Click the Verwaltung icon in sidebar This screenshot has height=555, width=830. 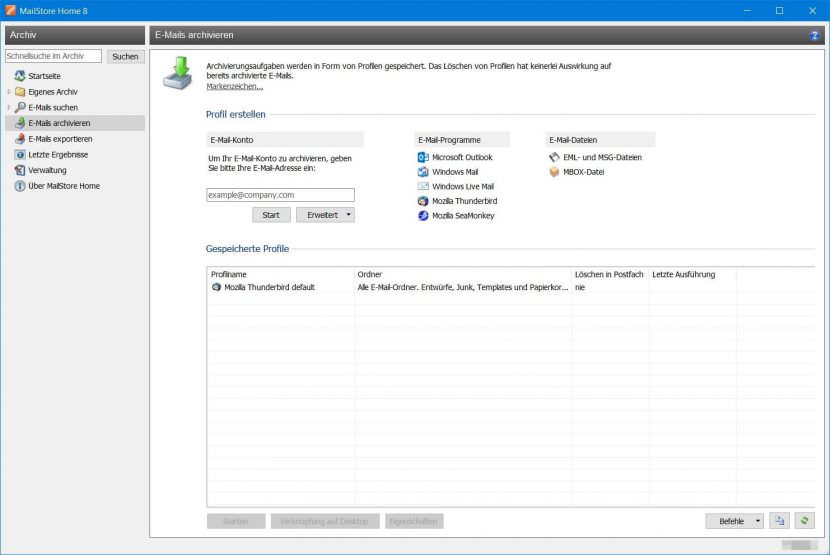pos(20,170)
